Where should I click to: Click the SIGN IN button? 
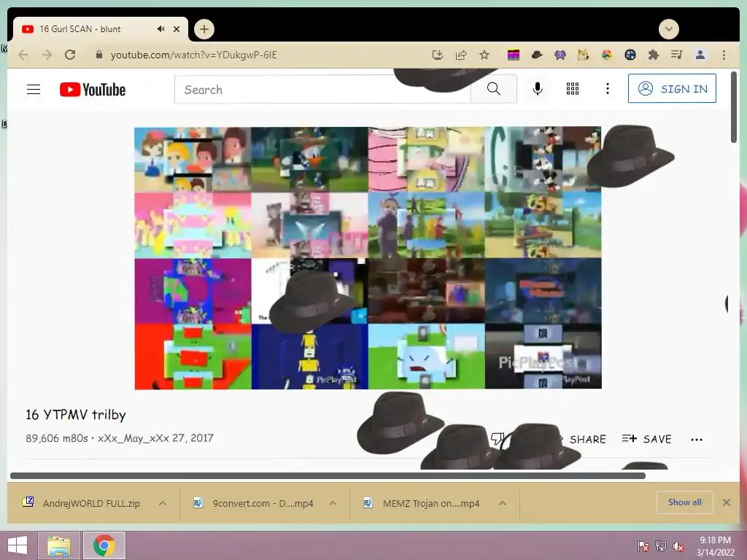tap(672, 88)
